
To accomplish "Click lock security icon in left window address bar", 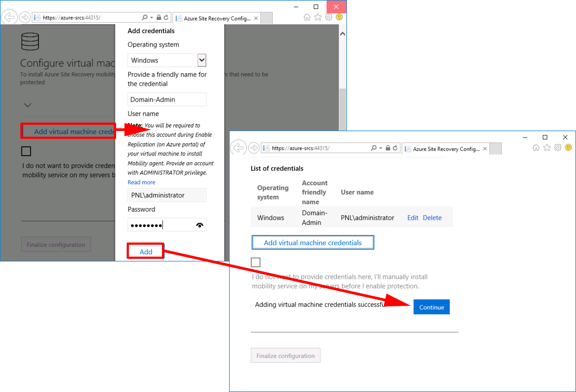I will (159, 18).
